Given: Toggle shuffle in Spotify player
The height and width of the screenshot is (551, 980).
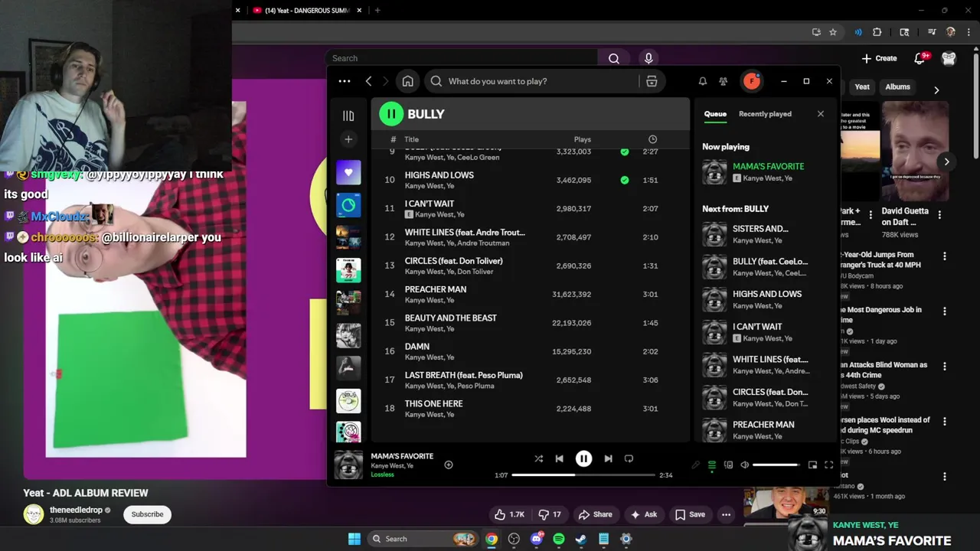Looking at the screenshot, I should (x=538, y=458).
